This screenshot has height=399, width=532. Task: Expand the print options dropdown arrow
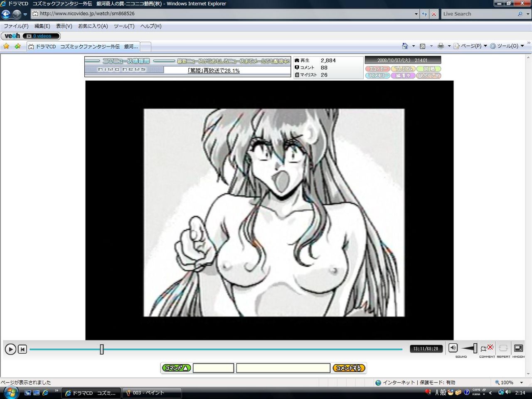click(449, 46)
